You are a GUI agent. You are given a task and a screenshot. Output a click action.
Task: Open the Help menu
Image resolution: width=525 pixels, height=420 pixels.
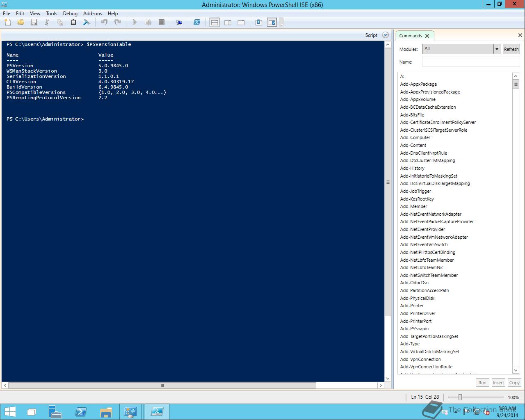point(113,13)
